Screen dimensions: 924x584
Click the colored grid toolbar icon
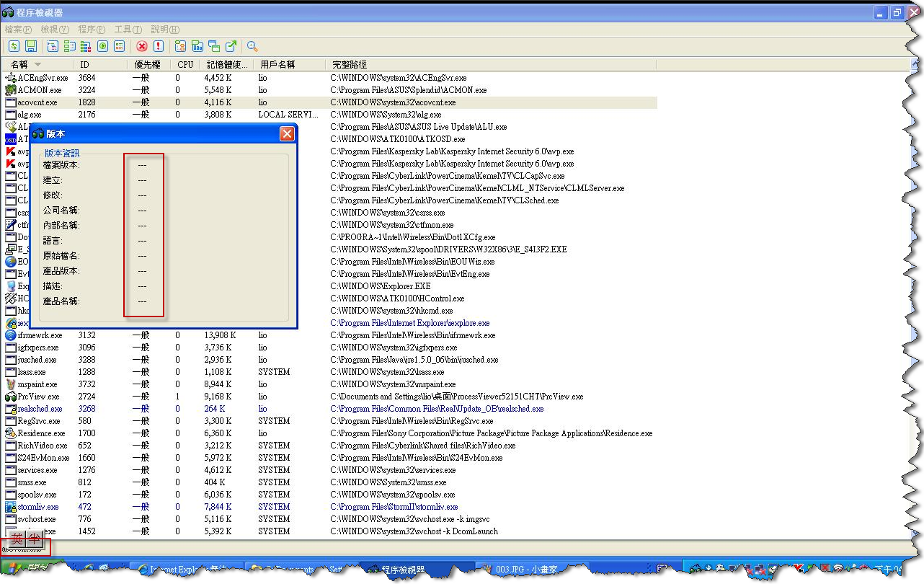(86, 46)
